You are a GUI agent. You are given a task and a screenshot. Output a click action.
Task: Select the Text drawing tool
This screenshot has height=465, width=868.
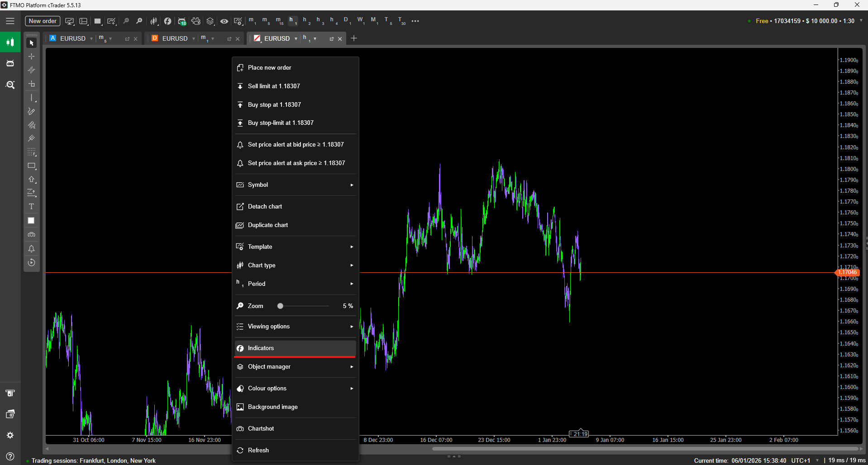(31, 207)
